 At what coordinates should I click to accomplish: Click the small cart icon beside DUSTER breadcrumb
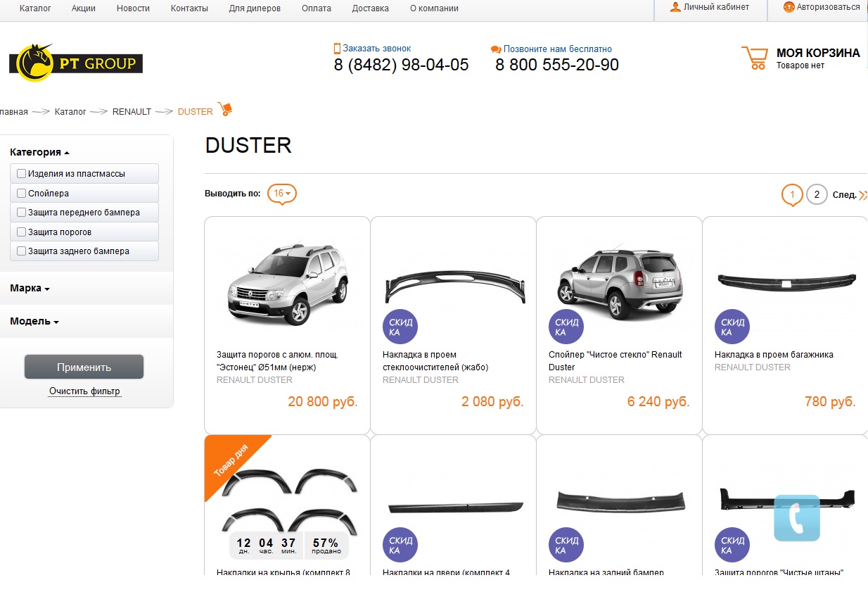225,110
